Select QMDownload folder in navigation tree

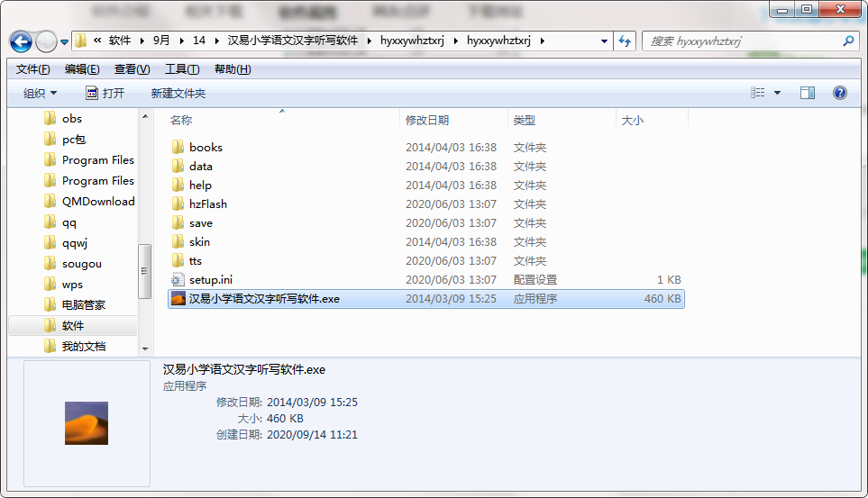click(98, 202)
